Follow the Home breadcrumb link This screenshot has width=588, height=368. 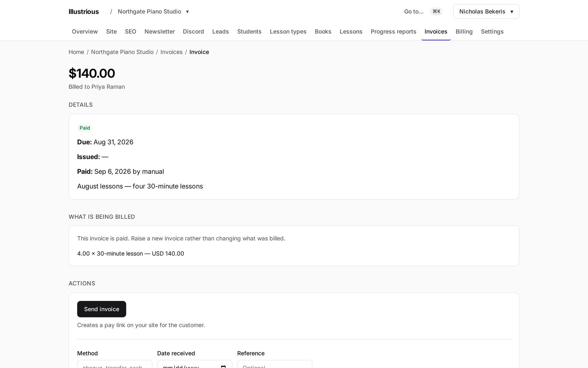point(76,52)
